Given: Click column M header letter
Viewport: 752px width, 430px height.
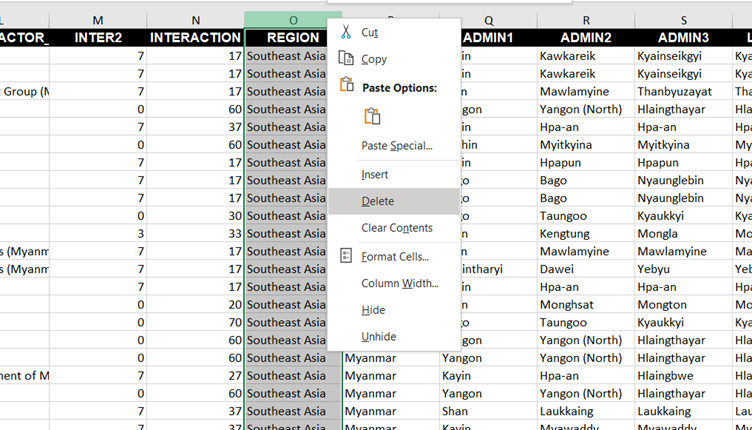Looking at the screenshot, I should tap(97, 20).
